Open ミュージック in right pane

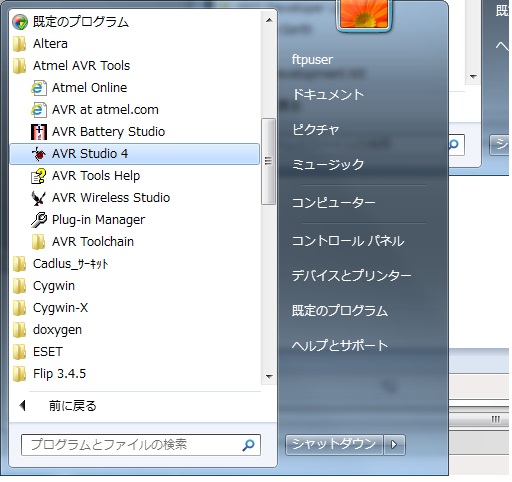point(328,164)
